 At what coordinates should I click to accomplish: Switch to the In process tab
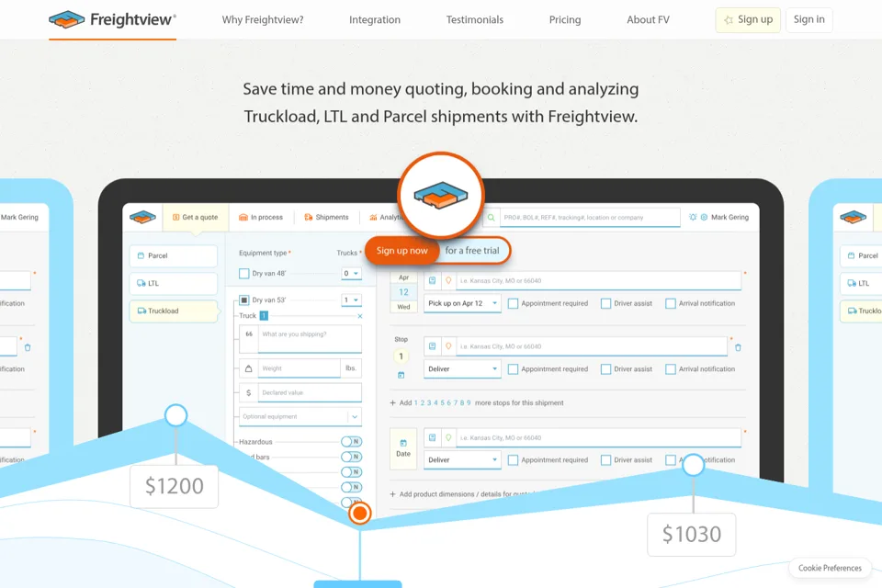261,217
